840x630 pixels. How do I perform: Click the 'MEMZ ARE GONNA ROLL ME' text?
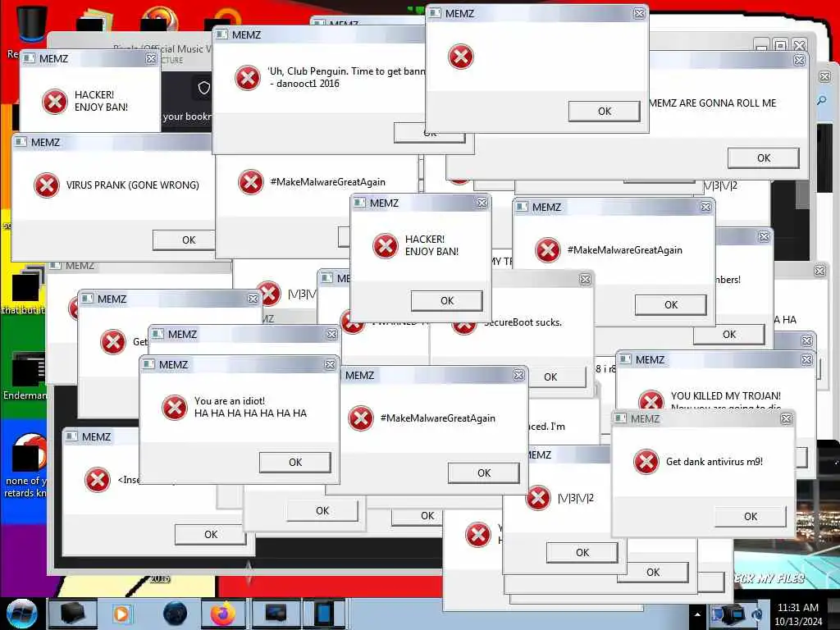coord(713,103)
